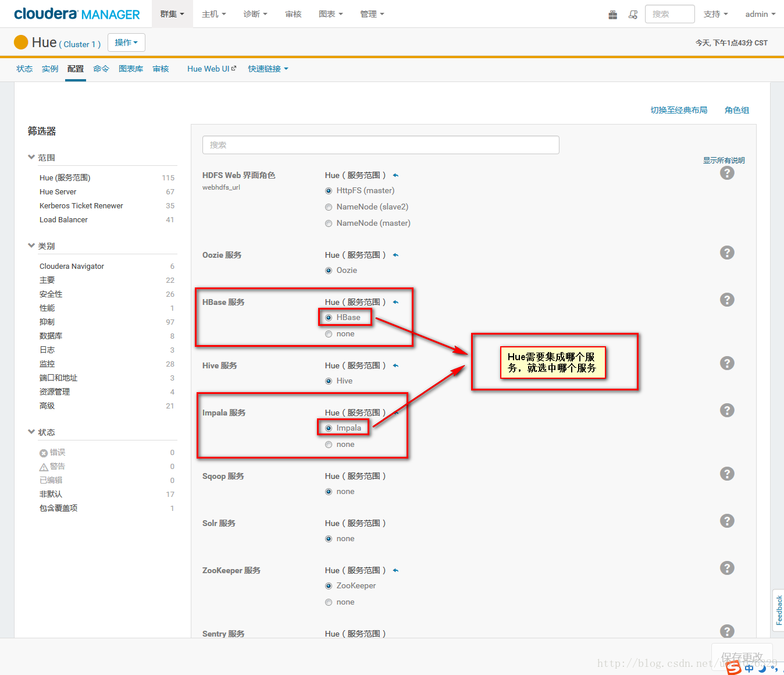Screen dimensions: 784x675
Task: Click the configuration 搜索 filter field
Action: coord(381,145)
